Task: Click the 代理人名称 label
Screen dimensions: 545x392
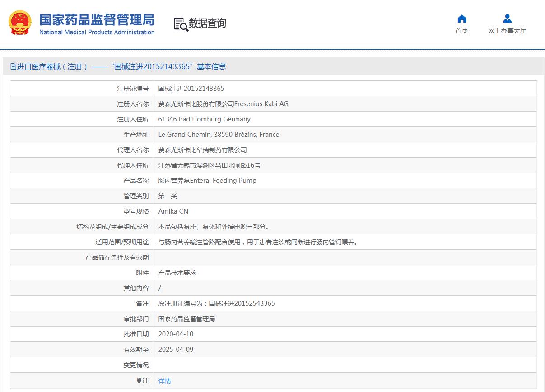Action: coord(133,150)
